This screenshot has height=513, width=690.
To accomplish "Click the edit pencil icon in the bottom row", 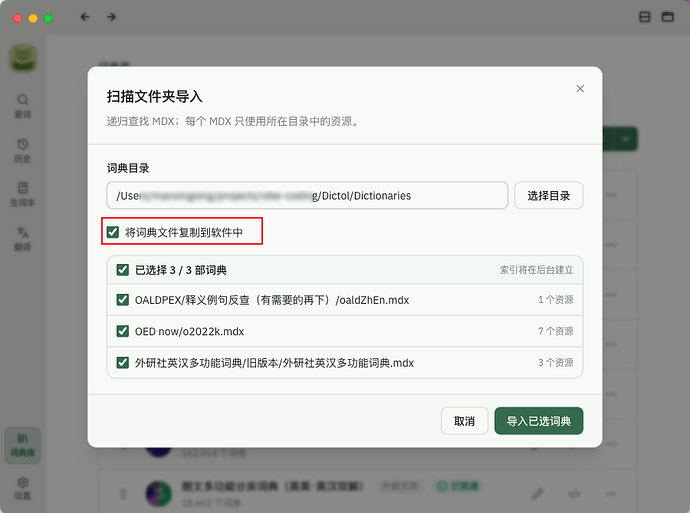I will (x=537, y=494).
